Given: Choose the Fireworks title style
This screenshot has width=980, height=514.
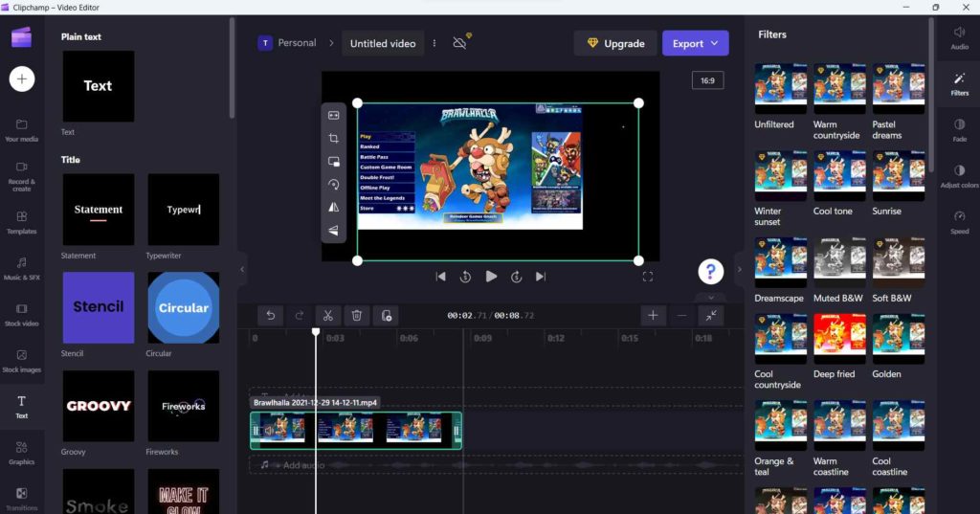Looking at the screenshot, I should 183,406.
